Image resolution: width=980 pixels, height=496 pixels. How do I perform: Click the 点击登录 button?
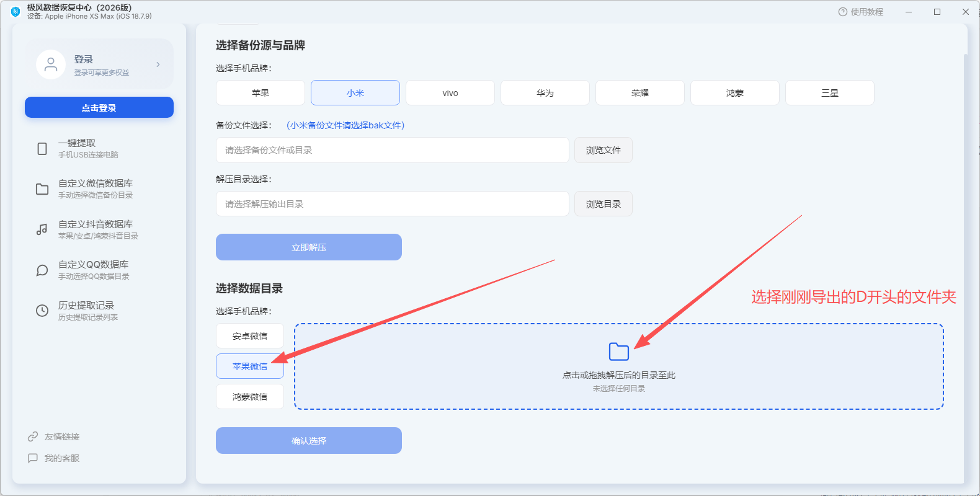99,107
